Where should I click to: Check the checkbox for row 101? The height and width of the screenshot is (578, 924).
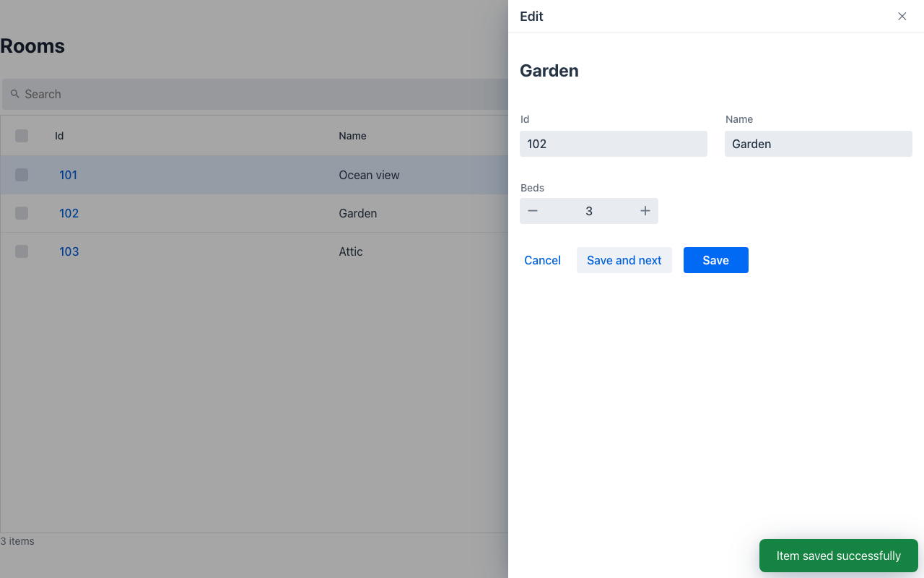coord(22,175)
